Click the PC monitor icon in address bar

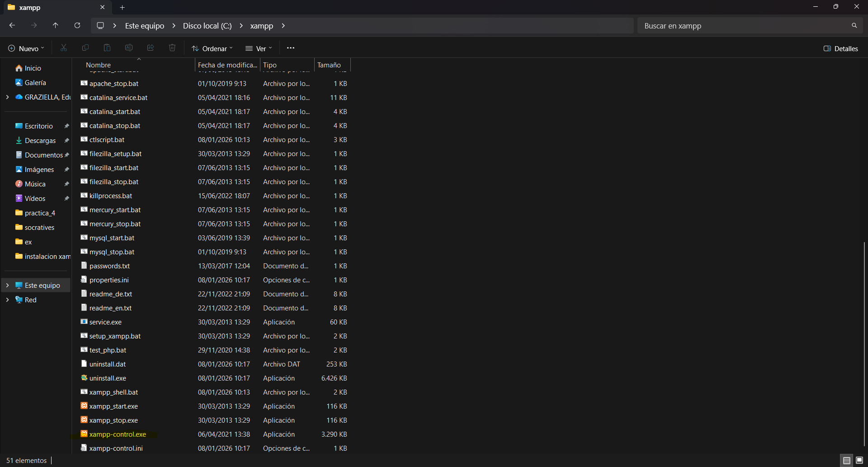[x=100, y=26]
